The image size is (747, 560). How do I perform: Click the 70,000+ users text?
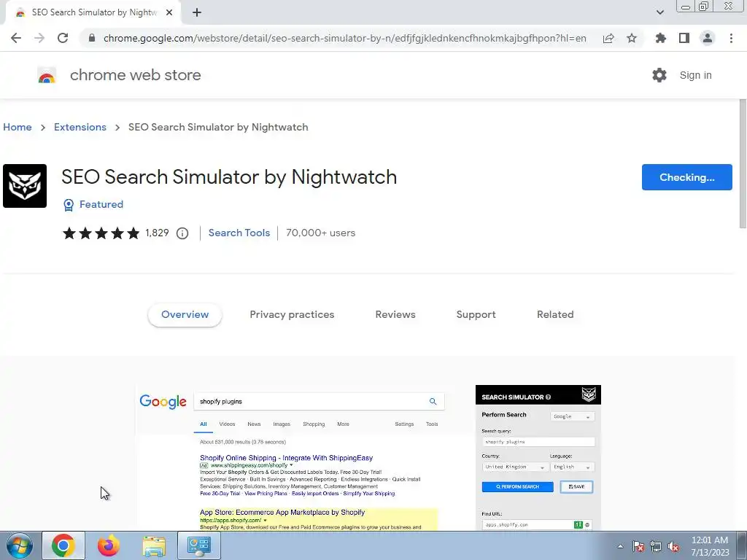point(321,233)
